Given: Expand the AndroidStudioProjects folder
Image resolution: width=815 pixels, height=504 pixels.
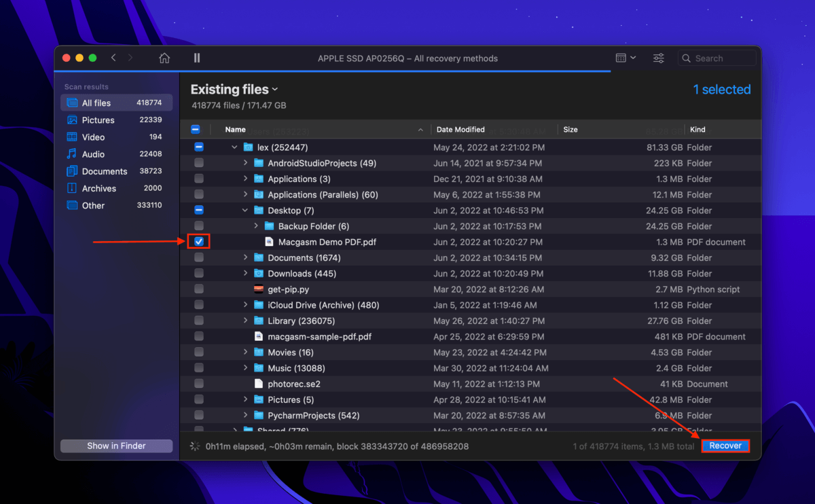Looking at the screenshot, I should pos(245,163).
